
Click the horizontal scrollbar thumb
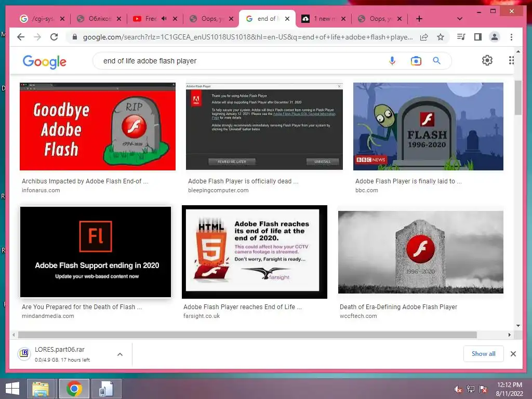(x=247, y=335)
